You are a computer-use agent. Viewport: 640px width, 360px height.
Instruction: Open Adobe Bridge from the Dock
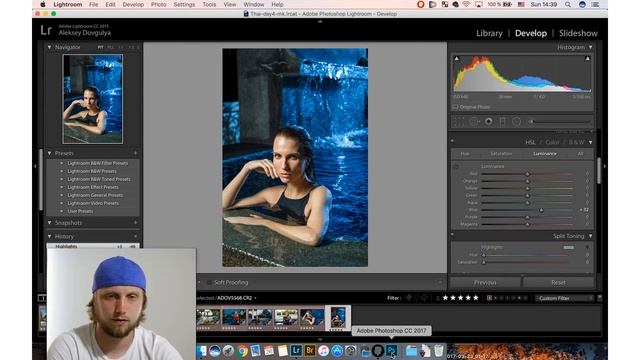point(310,350)
